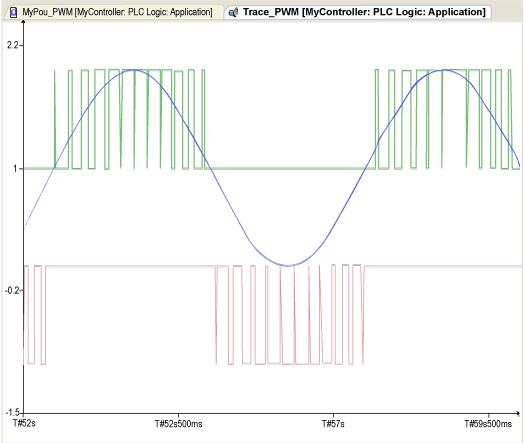Click the T#52s500ms time axis marker
This screenshot has height=443, width=524.
click(x=178, y=424)
